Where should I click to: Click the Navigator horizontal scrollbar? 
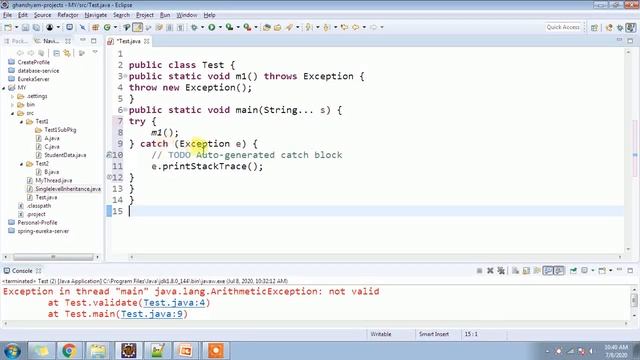[53, 257]
